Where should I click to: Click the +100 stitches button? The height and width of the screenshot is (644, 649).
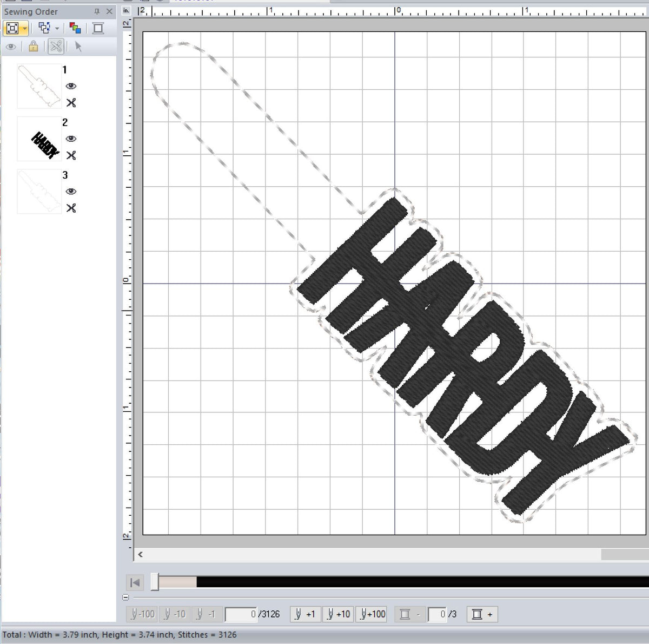tap(371, 614)
